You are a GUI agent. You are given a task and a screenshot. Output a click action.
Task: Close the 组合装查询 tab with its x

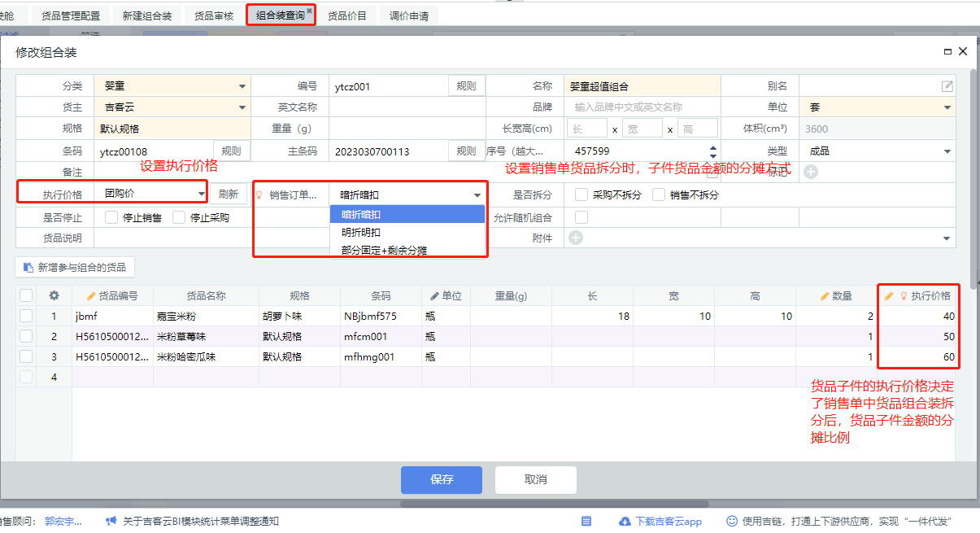point(309,11)
